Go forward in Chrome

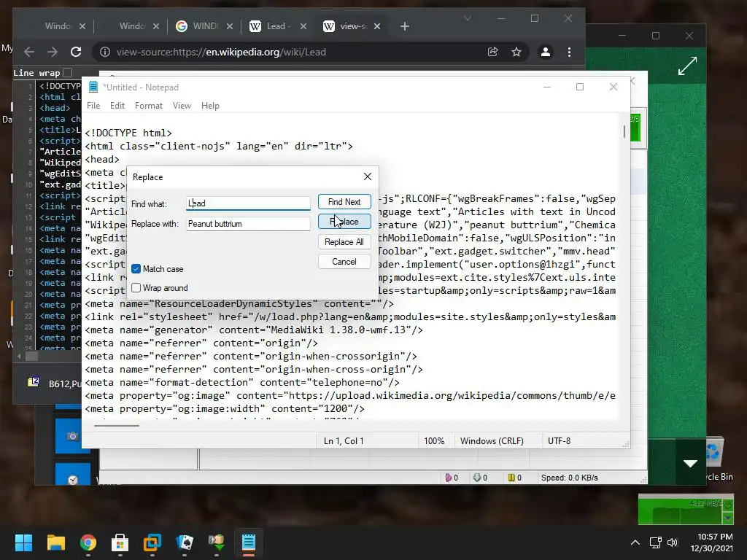(x=53, y=52)
